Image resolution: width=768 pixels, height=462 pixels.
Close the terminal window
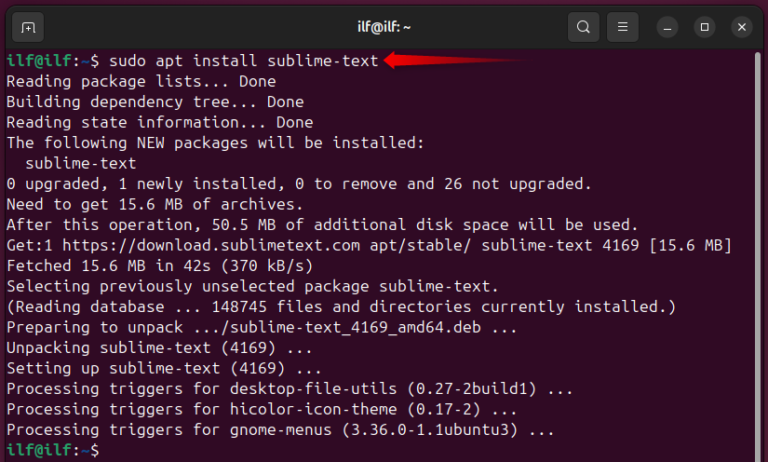point(742,27)
